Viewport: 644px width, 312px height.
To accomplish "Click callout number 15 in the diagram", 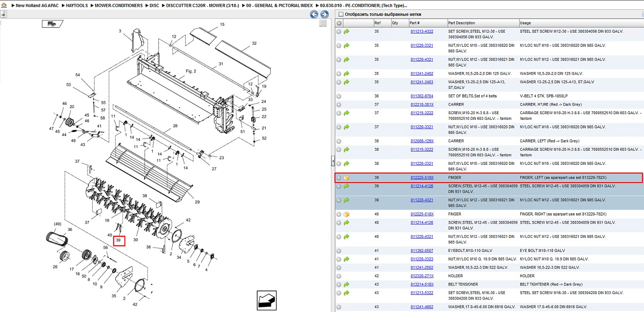I will 222,25.
